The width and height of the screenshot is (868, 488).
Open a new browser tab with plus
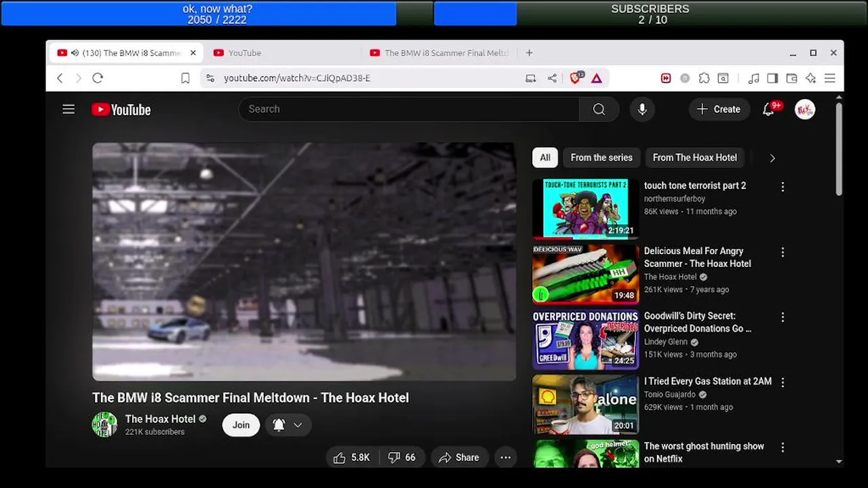[529, 53]
